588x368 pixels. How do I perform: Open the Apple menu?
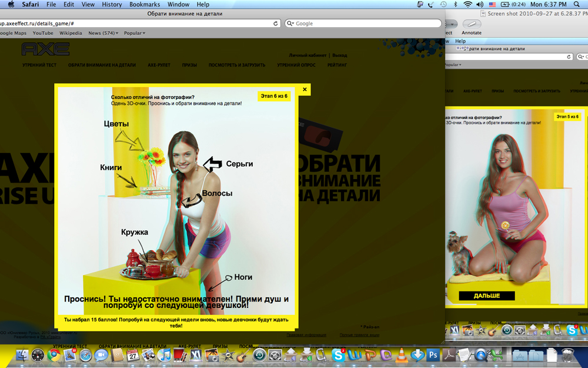[11, 4]
